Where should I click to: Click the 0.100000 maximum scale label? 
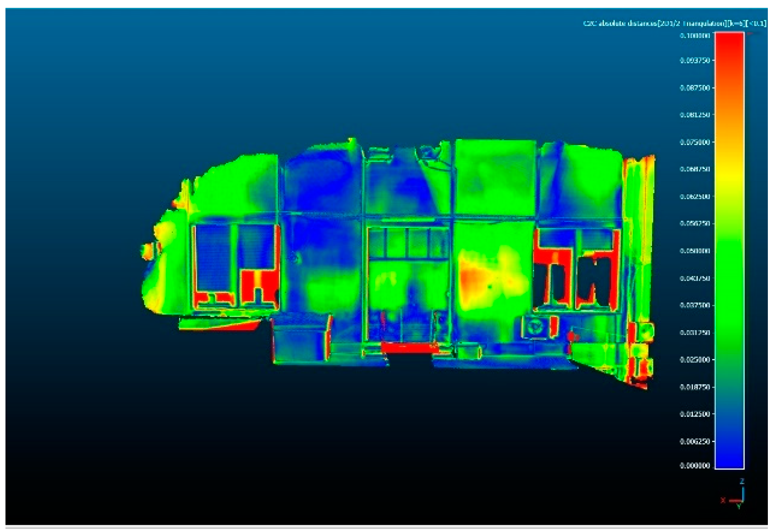[x=695, y=35]
